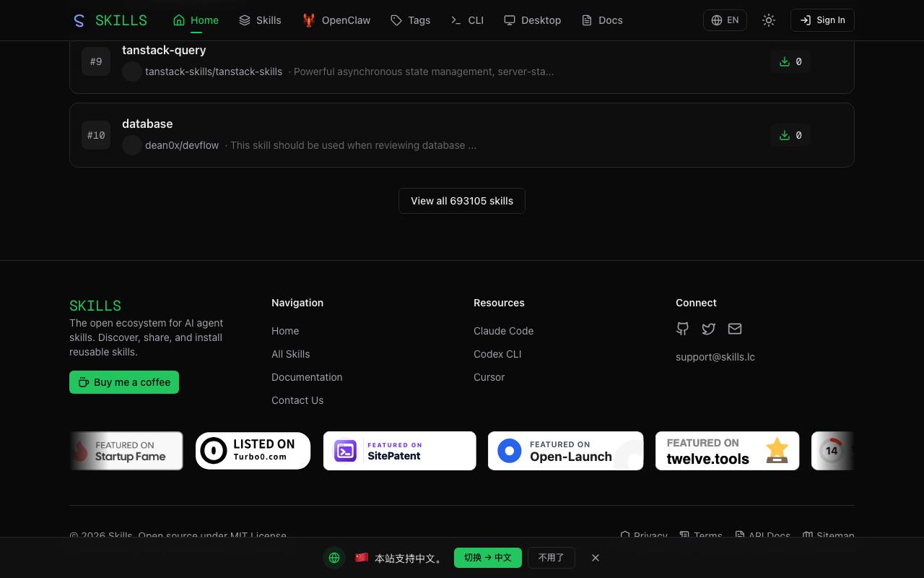Open the Tags nav item

pyautogui.click(x=410, y=20)
